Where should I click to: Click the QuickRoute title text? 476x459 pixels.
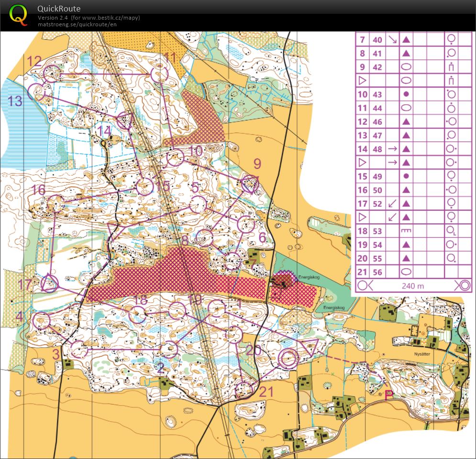(x=59, y=9)
